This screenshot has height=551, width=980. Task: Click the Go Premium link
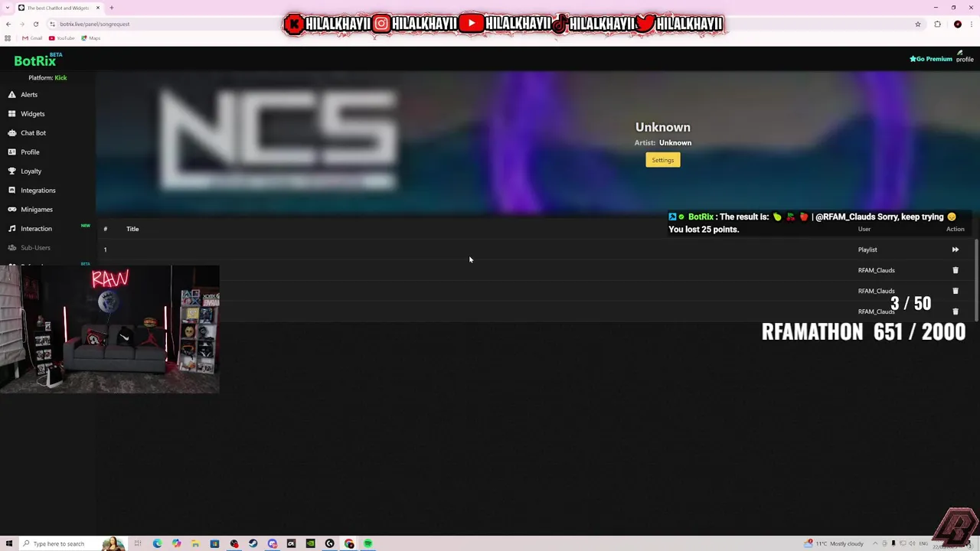[931, 59]
